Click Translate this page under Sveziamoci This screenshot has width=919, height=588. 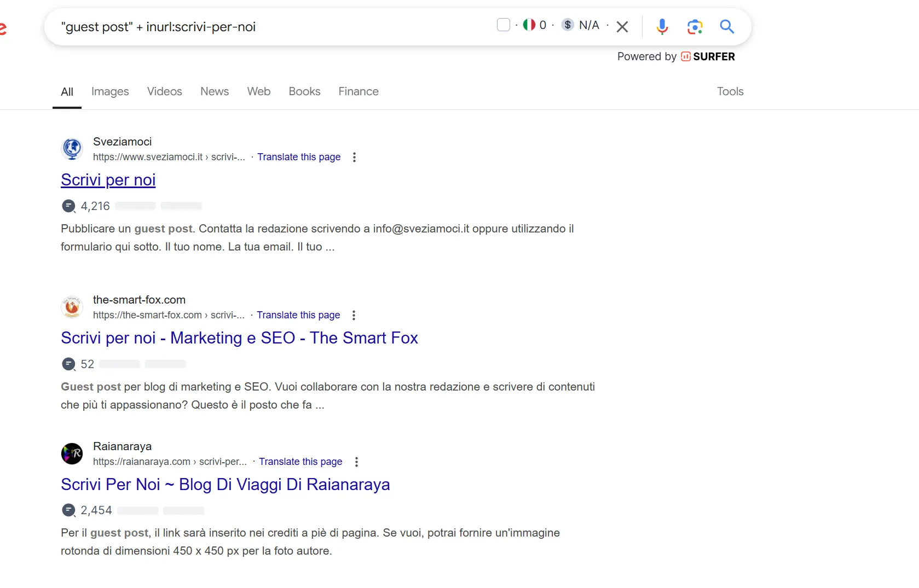[x=299, y=157]
